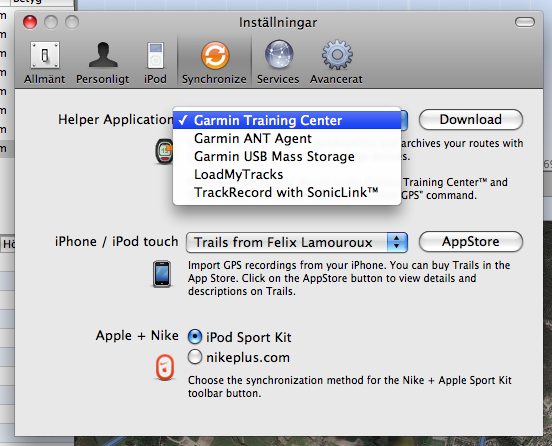Select the nikeplus.com radio button
Image resolution: width=552 pixels, height=446 pixels.
pyautogui.click(x=195, y=357)
